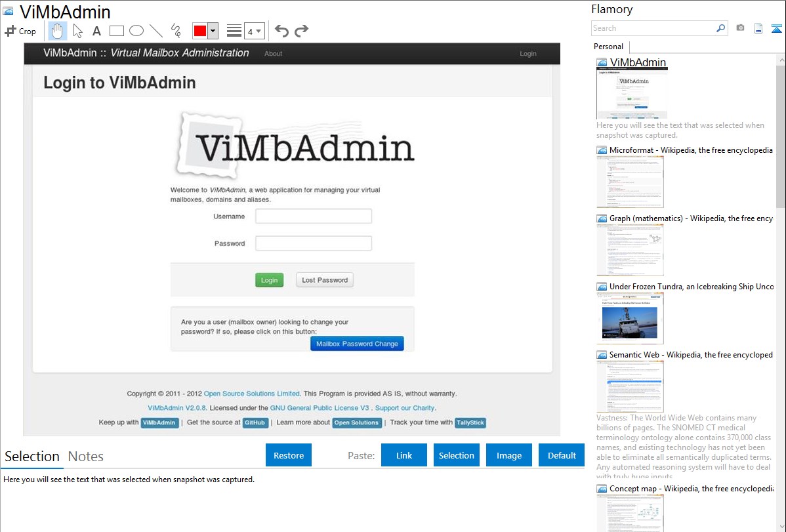This screenshot has width=786, height=532.
Task: Click the ViMbAdmin title in snapshot list
Action: 638,63
